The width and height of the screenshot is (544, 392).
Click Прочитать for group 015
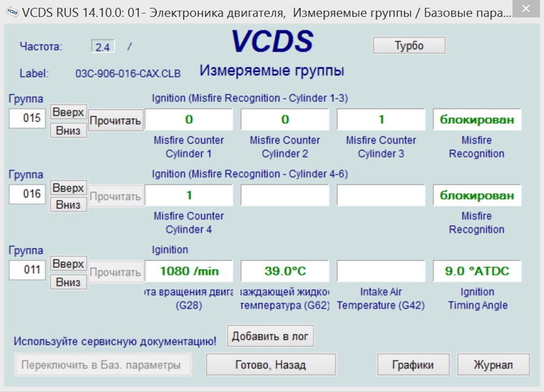116,120
